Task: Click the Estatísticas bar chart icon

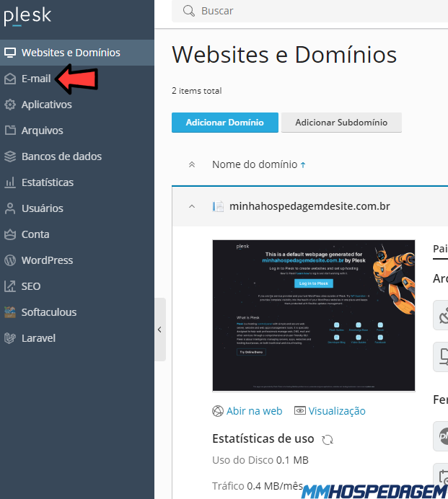Action: (10, 182)
